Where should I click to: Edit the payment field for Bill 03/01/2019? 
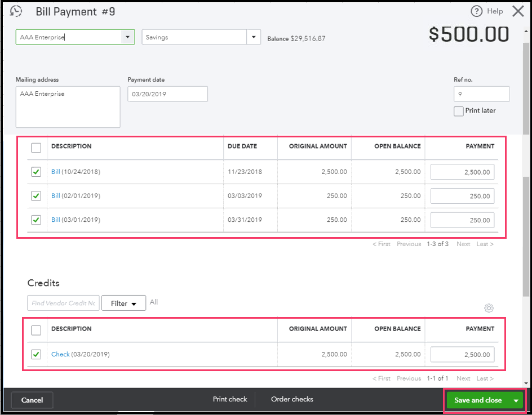click(462, 220)
